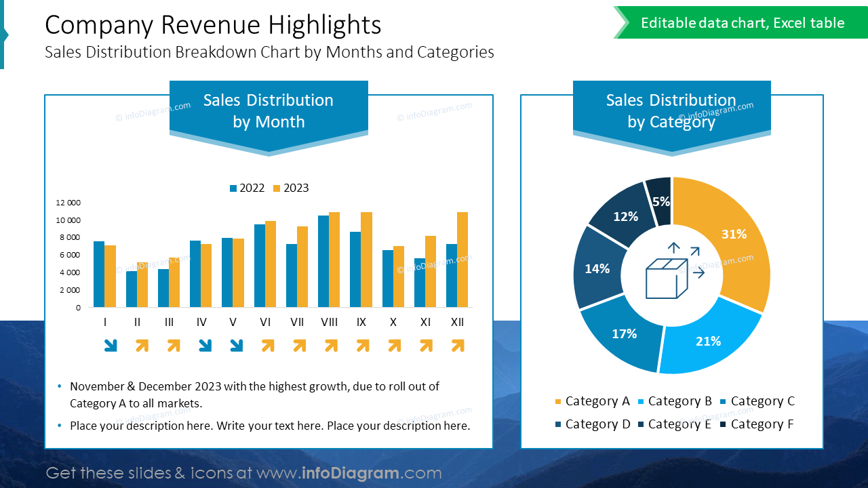
Task: Click the upward arrow under month X
Action: tap(393, 346)
